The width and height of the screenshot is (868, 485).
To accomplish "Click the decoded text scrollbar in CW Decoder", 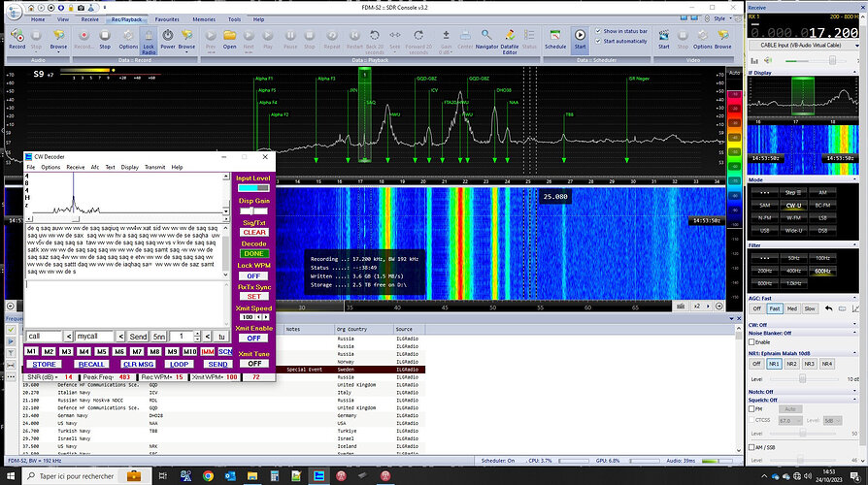I will 225,251.
